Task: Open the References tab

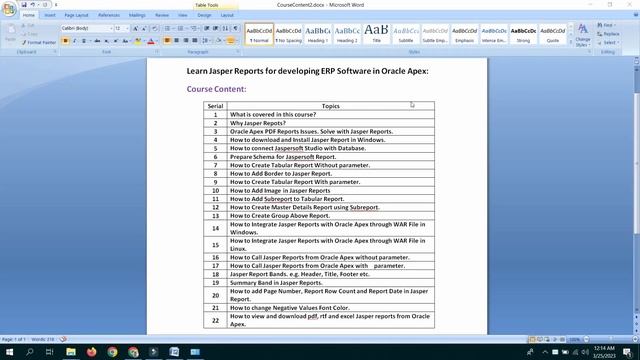Action: point(109,15)
